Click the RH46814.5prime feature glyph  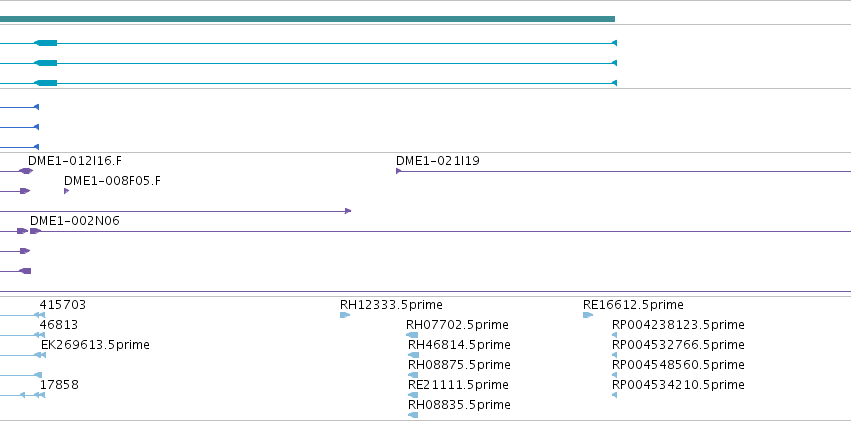[x=414, y=355]
